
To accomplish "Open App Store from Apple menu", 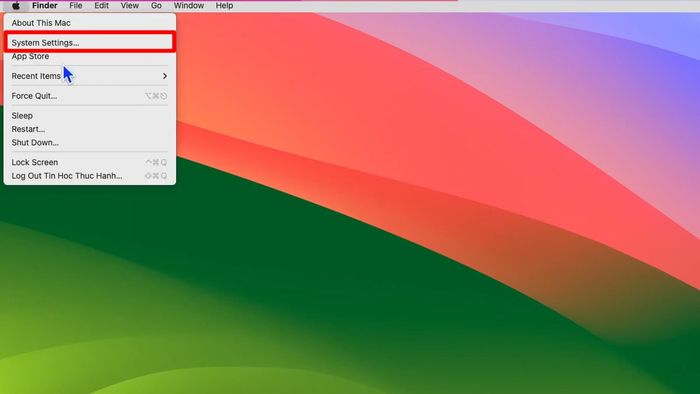I will pyautogui.click(x=89, y=56).
